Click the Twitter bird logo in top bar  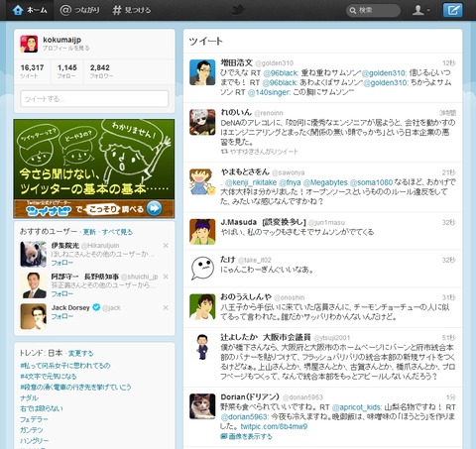[x=238, y=10]
